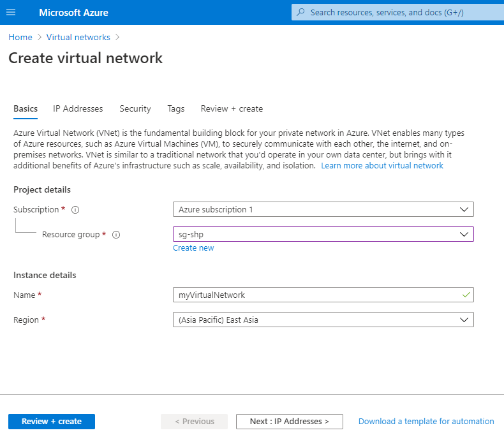Go to the Review + create tab

(232, 109)
